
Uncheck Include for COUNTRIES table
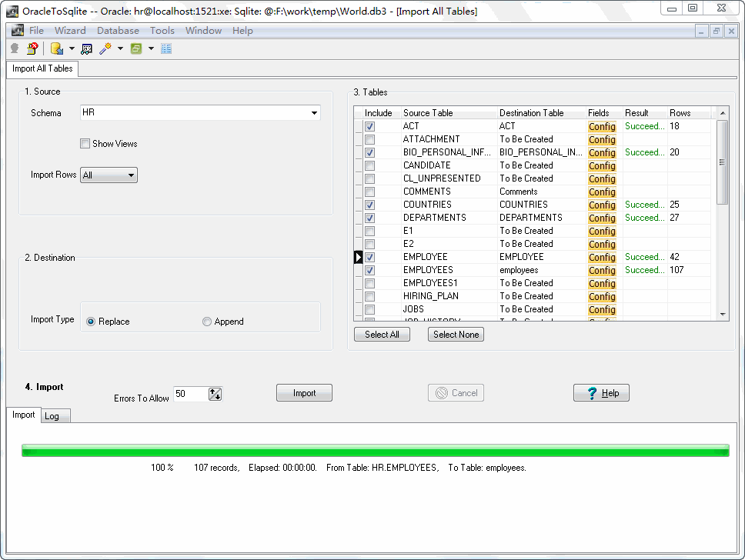(369, 205)
